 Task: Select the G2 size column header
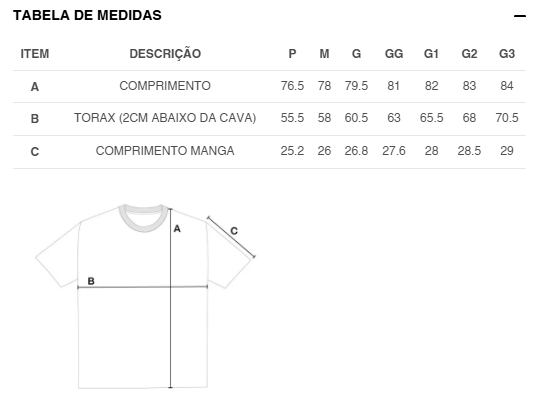[469, 54]
